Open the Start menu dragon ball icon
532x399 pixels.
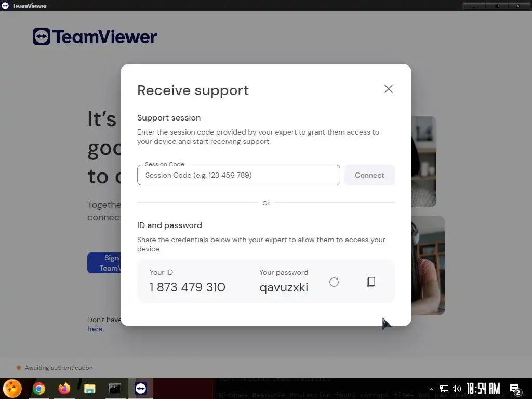click(x=12, y=389)
